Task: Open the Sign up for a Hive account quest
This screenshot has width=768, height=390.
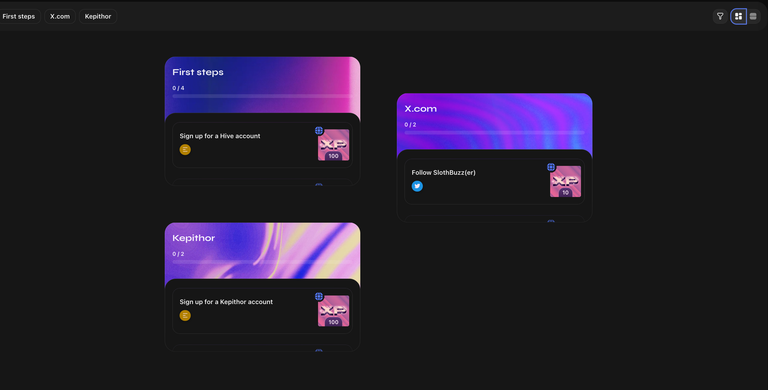Action: (x=263, y=145)
